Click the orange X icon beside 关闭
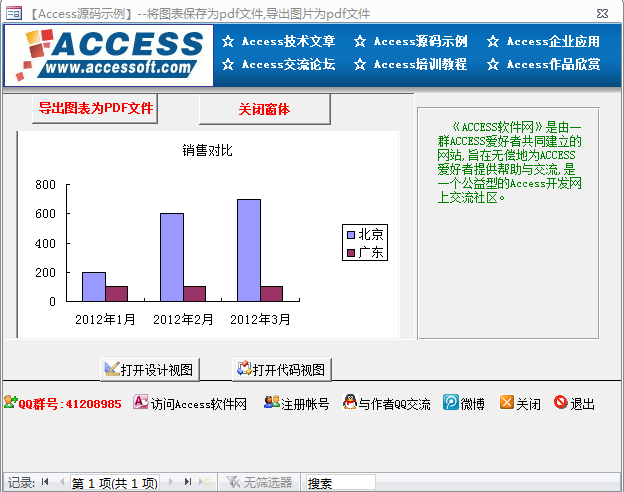624x492 pixels. click(507, 402)
